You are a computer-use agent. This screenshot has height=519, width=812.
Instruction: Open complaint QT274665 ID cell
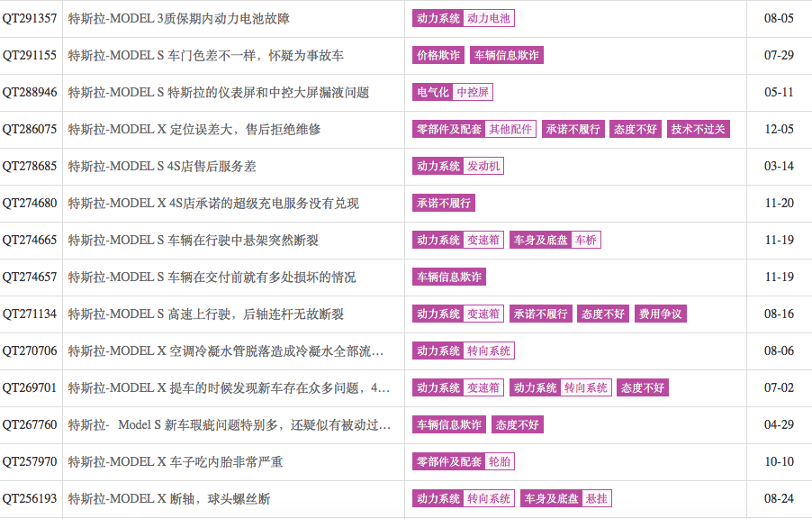click(x=30, y=240)
